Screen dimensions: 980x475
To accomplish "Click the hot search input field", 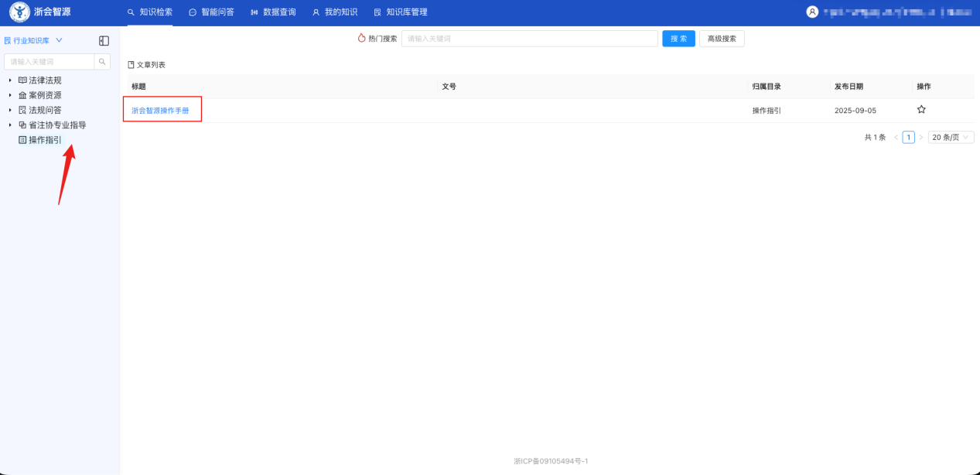I will pyautogui.click(x=529, y=38).
